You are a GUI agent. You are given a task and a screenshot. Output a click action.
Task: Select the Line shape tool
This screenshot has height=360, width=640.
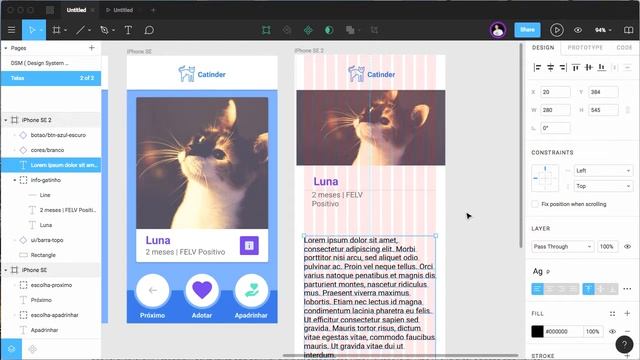[x=80, y=30]
